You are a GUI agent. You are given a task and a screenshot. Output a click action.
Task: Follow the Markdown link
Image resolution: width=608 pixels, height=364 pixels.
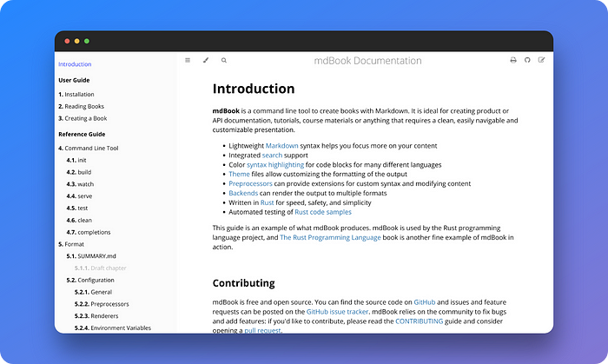282,146
